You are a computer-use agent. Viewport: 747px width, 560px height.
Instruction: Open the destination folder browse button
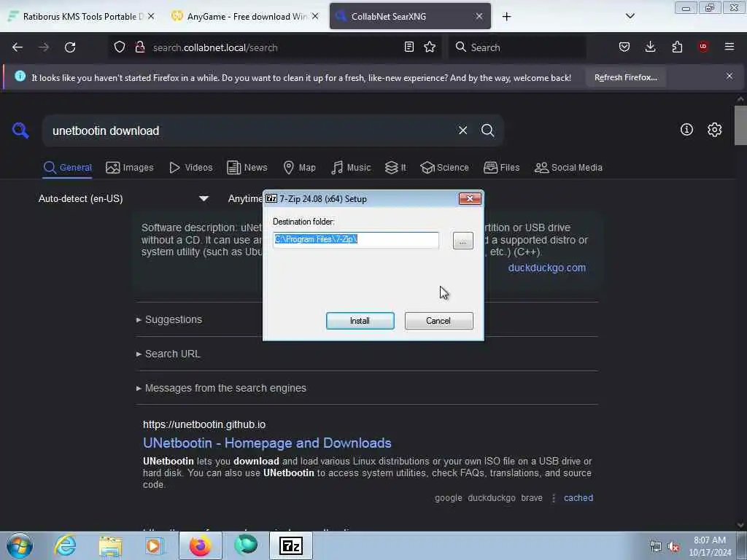pyautogui.click(x=462, y=241)
